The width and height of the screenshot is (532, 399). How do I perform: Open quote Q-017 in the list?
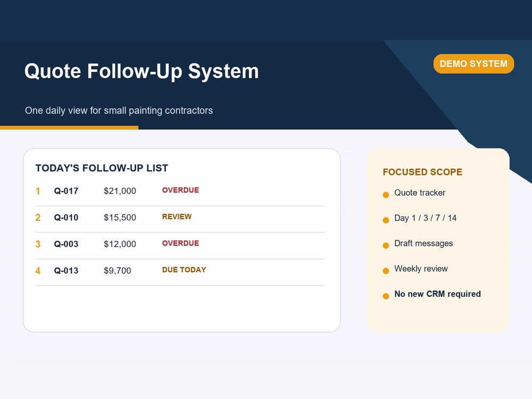pyautogui.click(x=66, y=191)
